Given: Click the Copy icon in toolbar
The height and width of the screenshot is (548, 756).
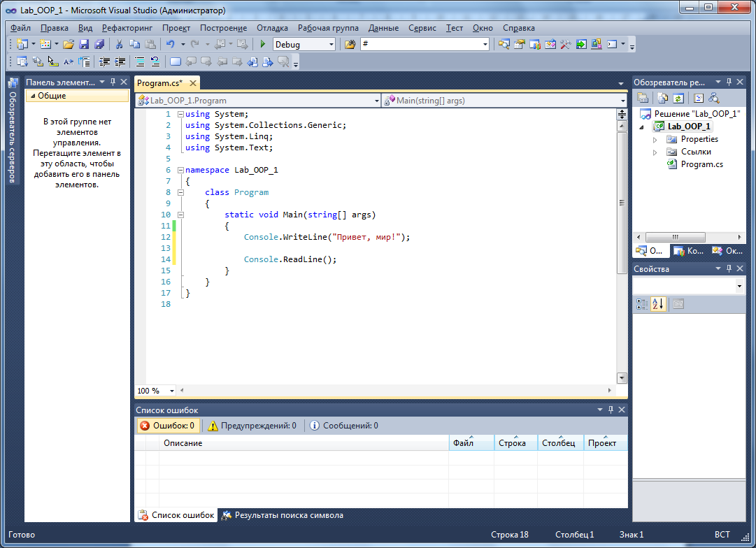Looking at the screenshot, I should tap(134, 44).
